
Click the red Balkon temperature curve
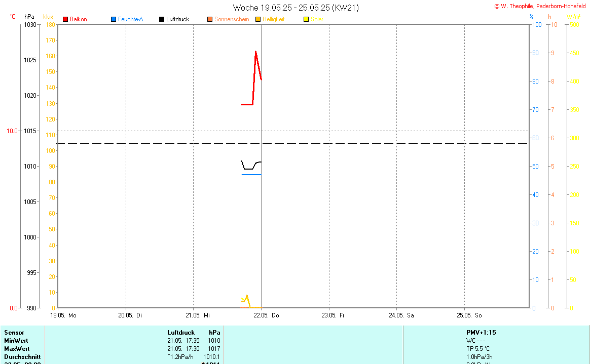tap(254, 79)
